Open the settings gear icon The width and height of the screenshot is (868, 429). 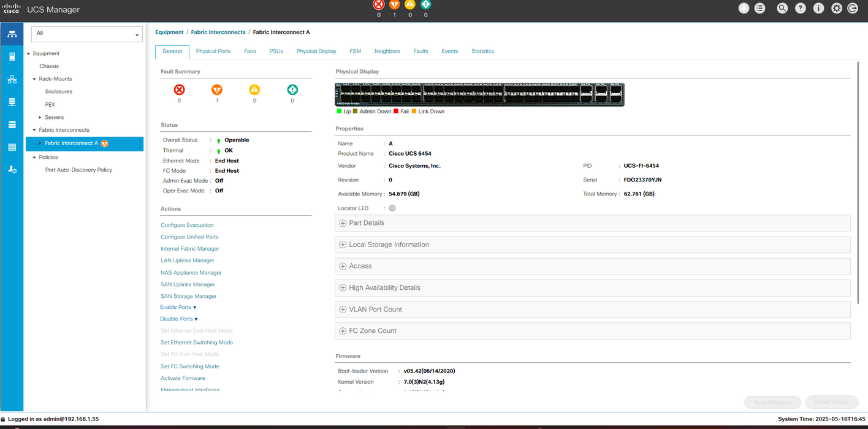[x=837, y=9]
